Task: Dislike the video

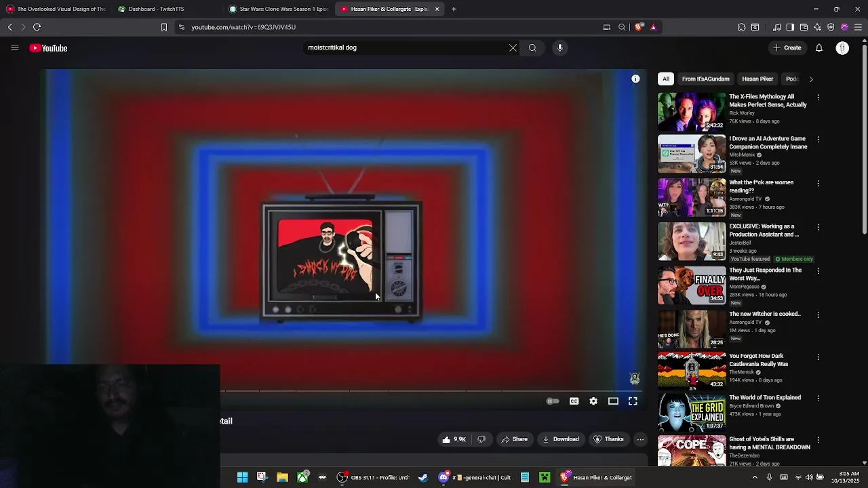Action: 481,439
